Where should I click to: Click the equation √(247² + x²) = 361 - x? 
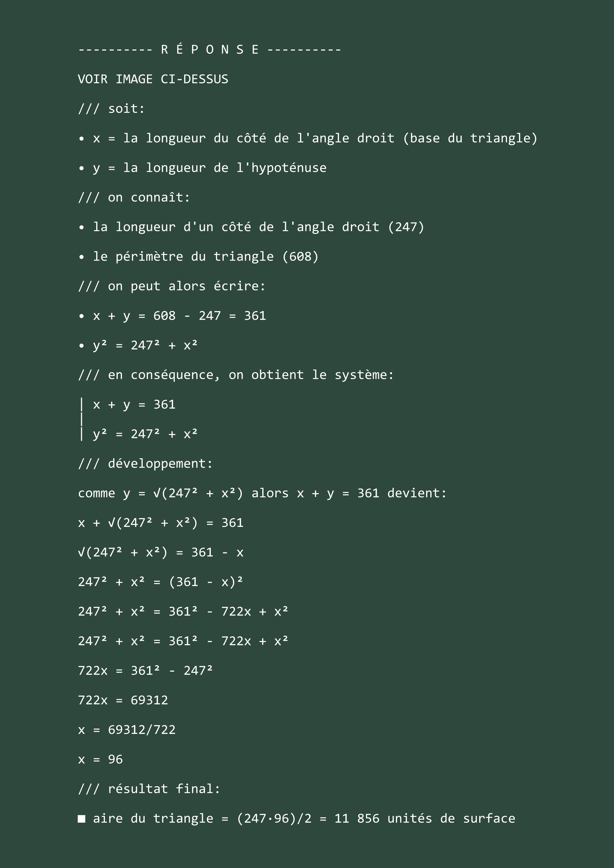click(x=161, y=552)
